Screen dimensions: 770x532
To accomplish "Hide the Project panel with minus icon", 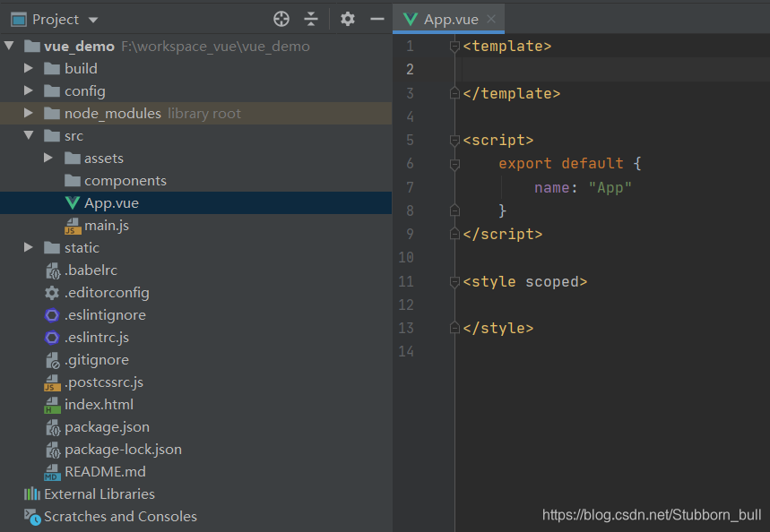I will coord(377,19).
